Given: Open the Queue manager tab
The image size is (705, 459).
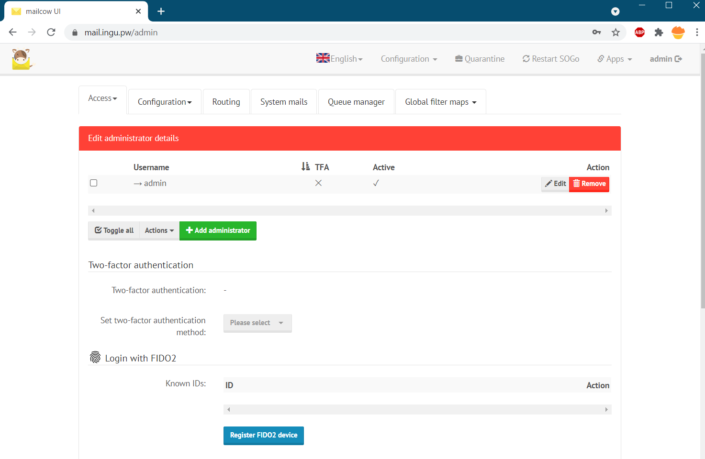Looking at the screenshot, I should click(356, 102).
